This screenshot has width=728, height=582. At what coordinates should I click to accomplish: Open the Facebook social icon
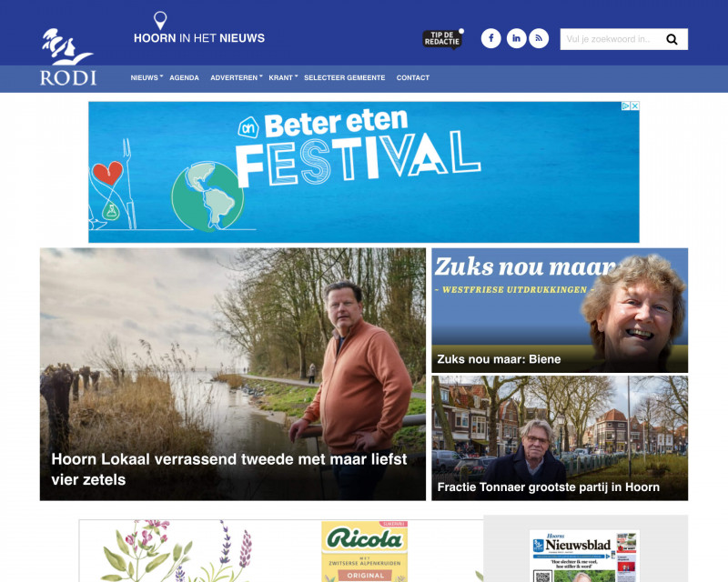pyautogui.click(x=490, y=38)
